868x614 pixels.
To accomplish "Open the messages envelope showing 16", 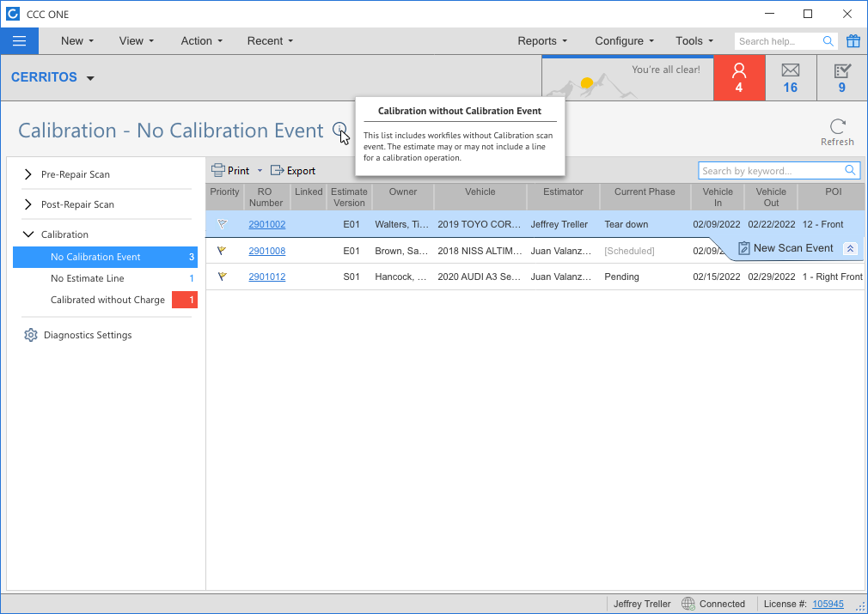I will point(791,78).
